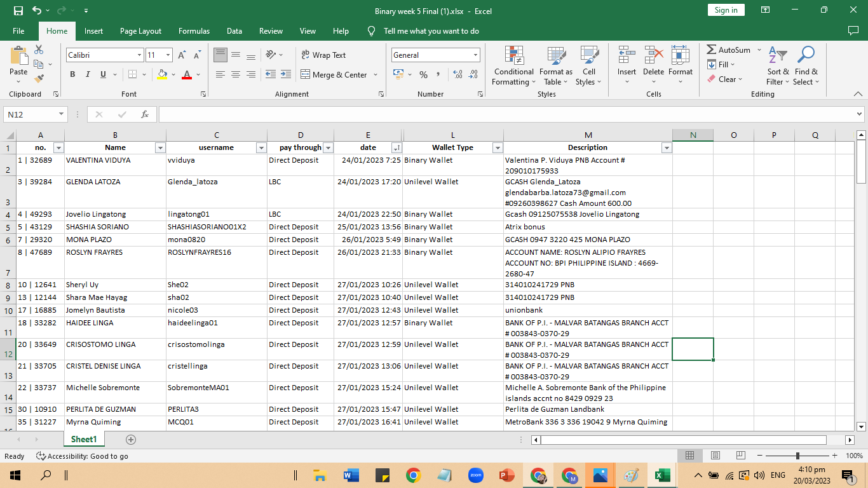868x488 pixels.
Task: Open the filter dropdown on Wallet Type column
Action: tap(498, 147)
